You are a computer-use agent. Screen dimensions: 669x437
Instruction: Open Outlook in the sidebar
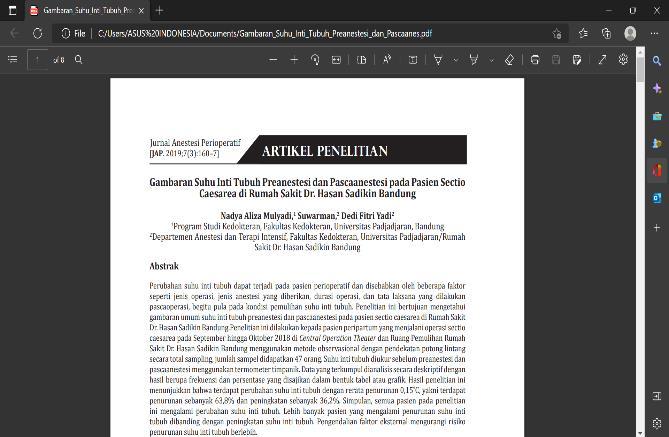pyautogui.click(x=657, y=198)
